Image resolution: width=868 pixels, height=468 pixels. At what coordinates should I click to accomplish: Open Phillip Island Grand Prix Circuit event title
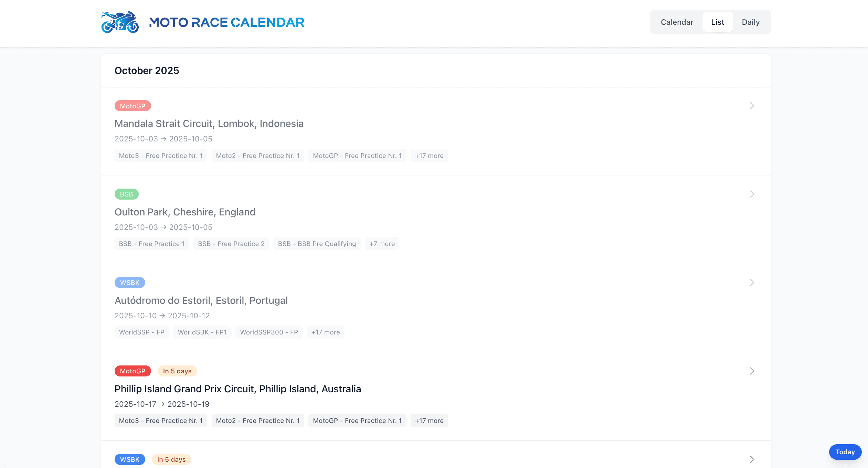click(237, 389)
